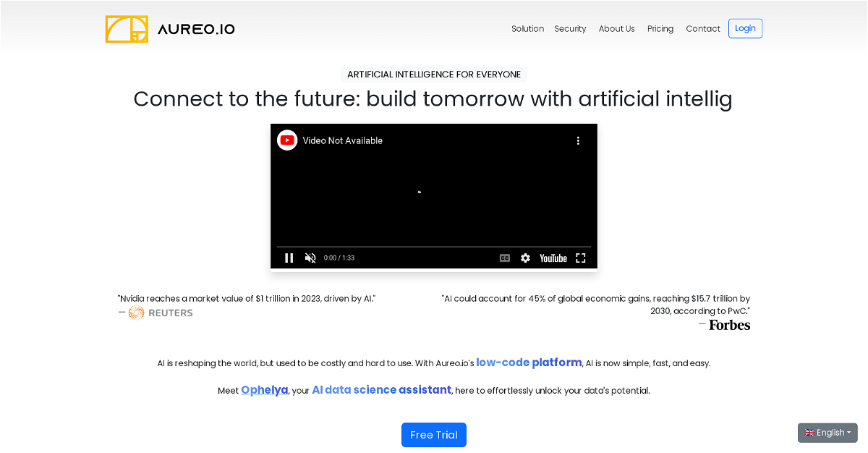
Task: Open the video on YouTube
Action: tap(553, 258)
